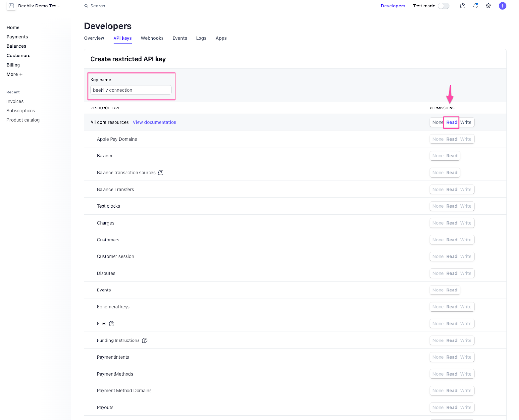
Task: Choose None for Ephemeral keys
Action: [438, 307]
